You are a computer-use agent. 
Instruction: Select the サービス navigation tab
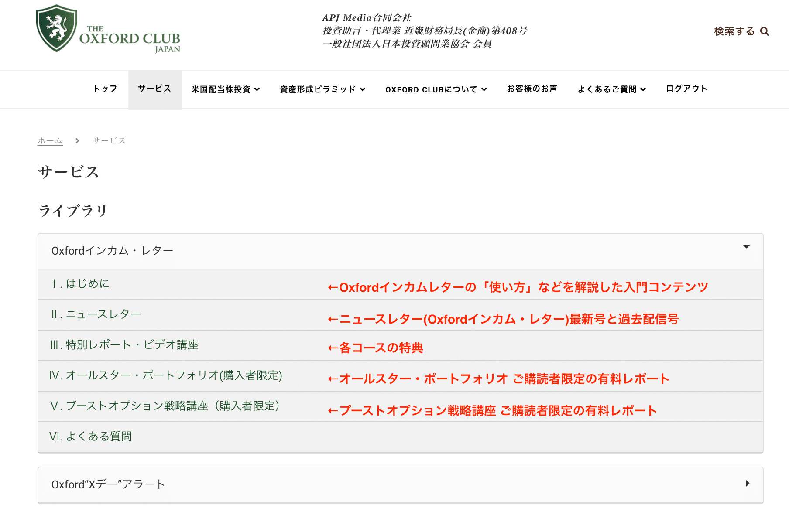(x=154, y=89)
